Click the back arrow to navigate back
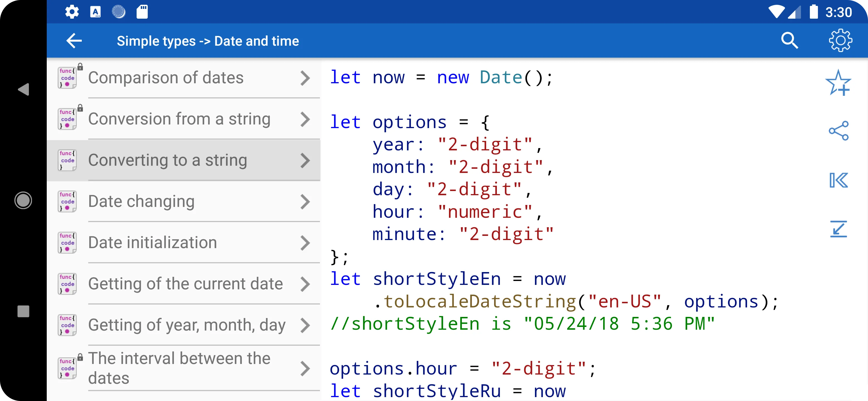The height and width of the screenshot is (401, 868). click(x=74, y=40)
